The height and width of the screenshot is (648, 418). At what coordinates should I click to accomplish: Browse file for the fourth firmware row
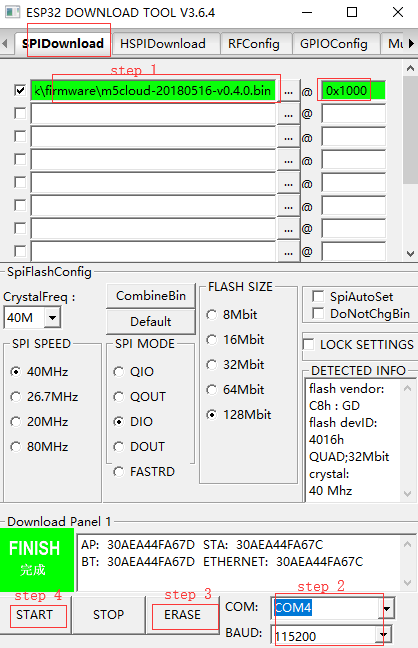tap(289, 160)
